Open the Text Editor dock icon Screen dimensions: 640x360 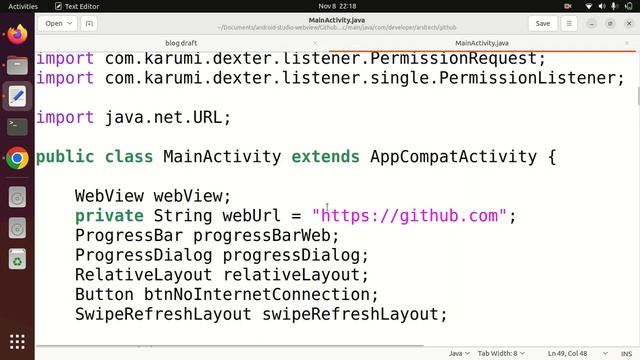(x=17, y=96)
